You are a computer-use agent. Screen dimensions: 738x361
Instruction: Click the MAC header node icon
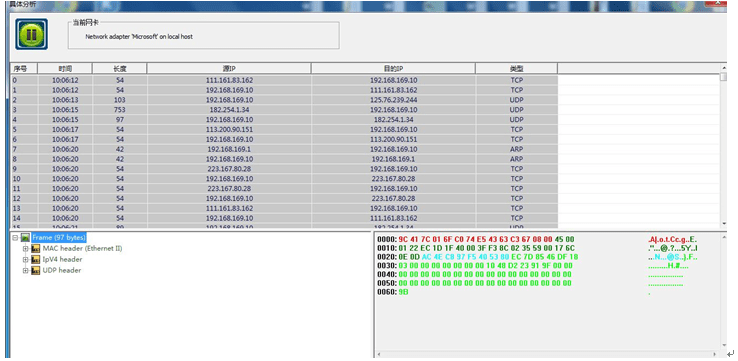tap(35, 249)
